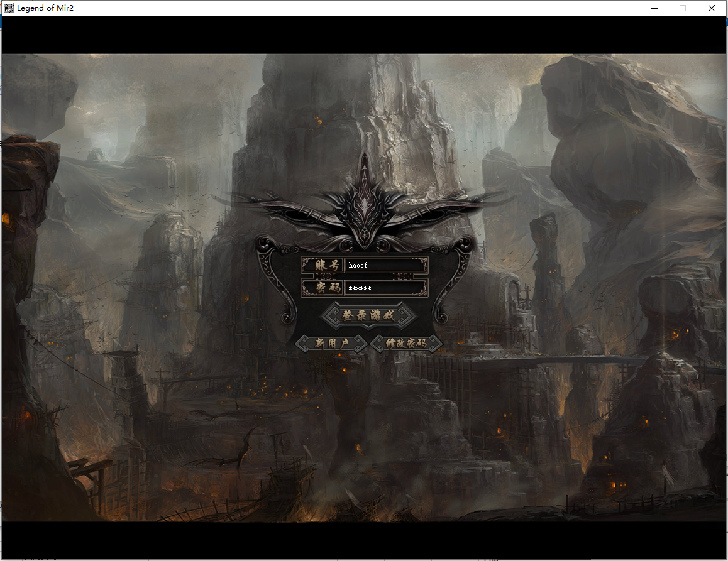The height and width of the screenshot is (561, 728).
Task: Click the 账号 account label
Action: click(x=323, y=265)
